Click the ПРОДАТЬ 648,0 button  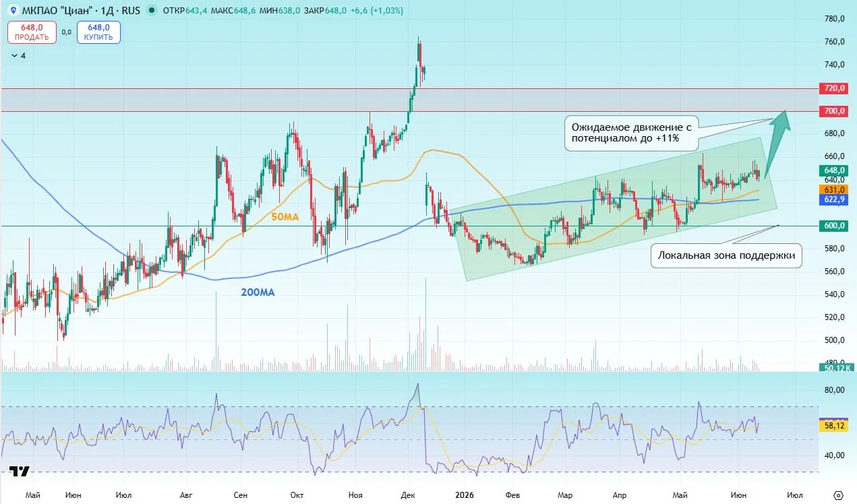point(32,32)
